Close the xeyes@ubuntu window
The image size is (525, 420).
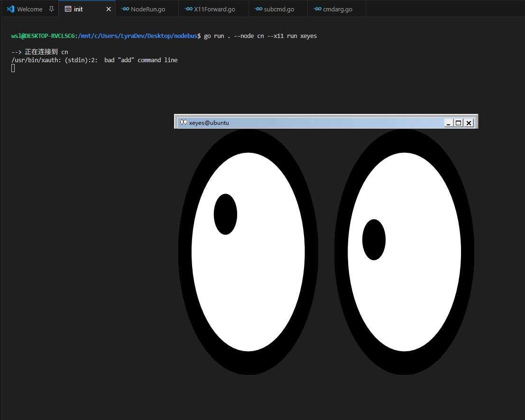pos(469,123)
